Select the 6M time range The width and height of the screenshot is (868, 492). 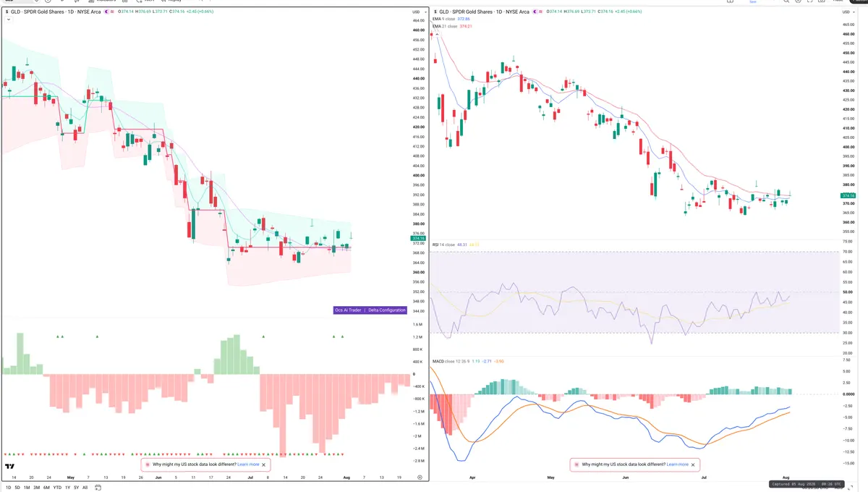pyautogui.click(x=46, y=488)
